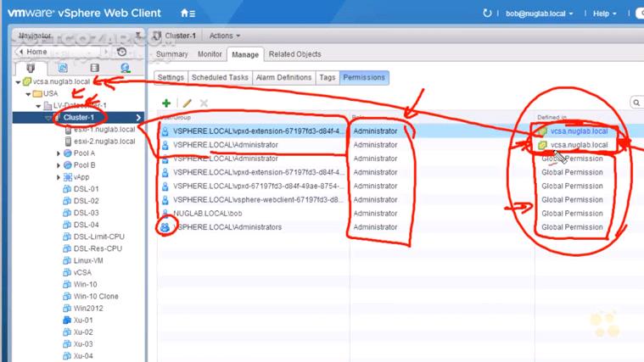
Task: Open the Actions dropdown menu
Action: tap(225, 36)
